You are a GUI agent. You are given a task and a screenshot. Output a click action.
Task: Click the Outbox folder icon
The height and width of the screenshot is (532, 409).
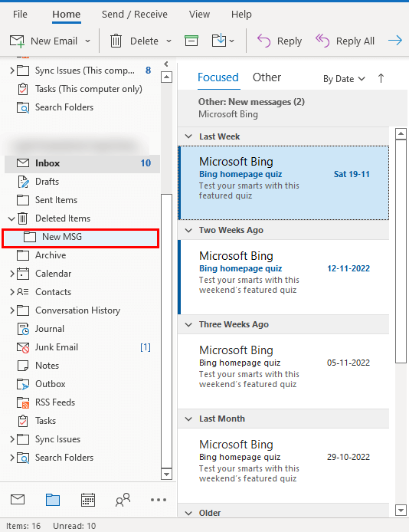[23, 384]
